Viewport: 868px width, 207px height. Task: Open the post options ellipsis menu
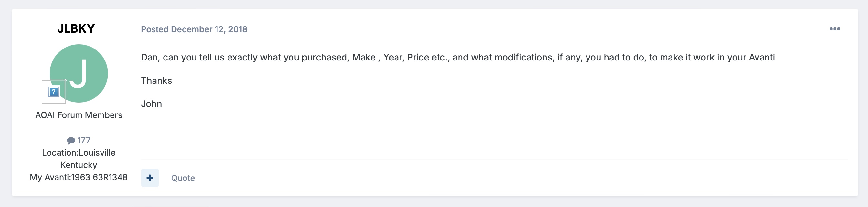pos(834,29)
